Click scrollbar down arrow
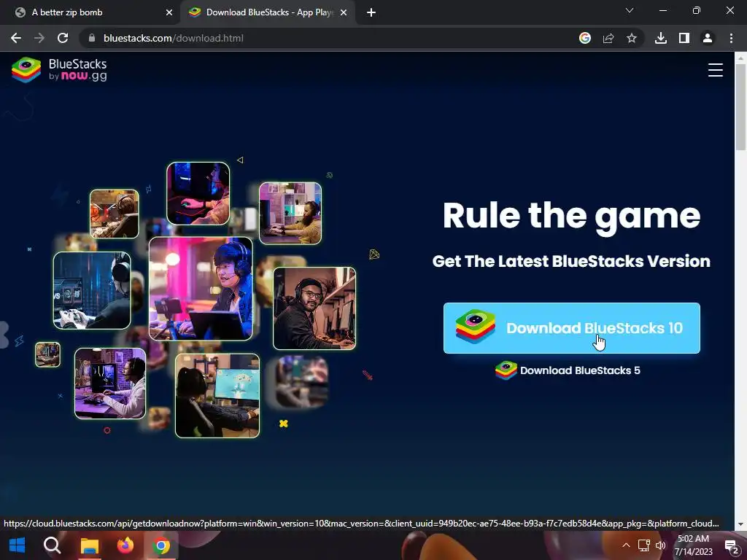 (x=740, y=524)
